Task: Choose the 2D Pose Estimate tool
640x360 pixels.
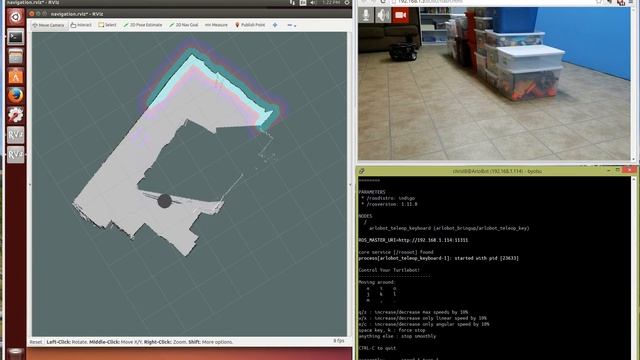Action: [x=143, y=25]
